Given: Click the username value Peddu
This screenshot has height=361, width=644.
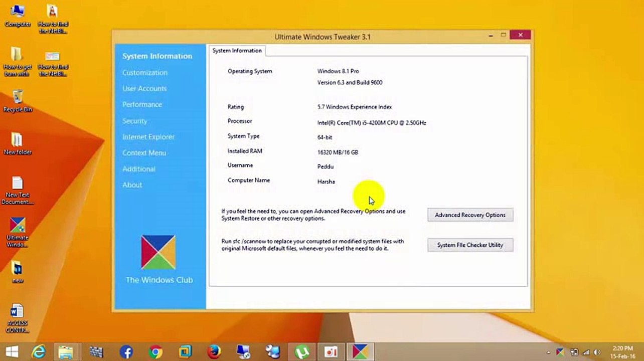Looking at the screenshot, I should coord(326,166).
